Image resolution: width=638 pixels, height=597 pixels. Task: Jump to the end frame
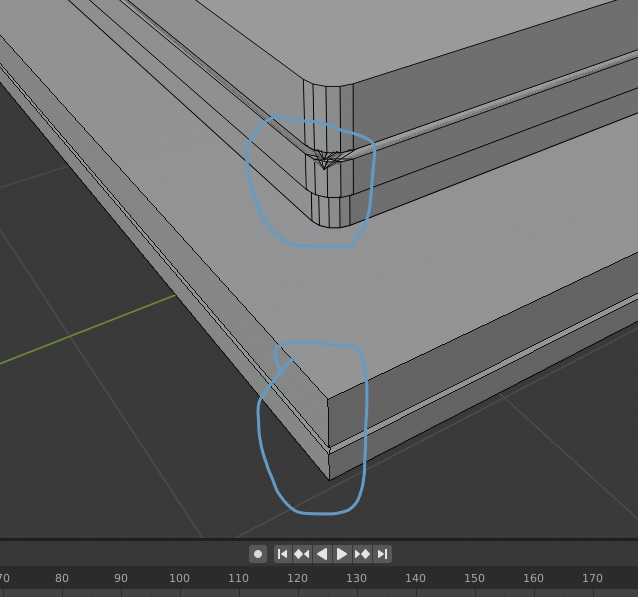(x=382, y=554)
